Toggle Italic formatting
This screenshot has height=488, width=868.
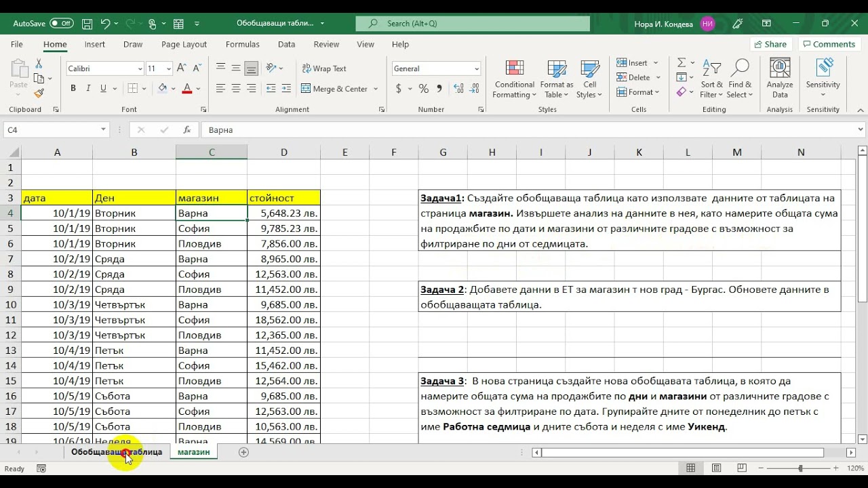pyautogui.click(x=88, y=88)
